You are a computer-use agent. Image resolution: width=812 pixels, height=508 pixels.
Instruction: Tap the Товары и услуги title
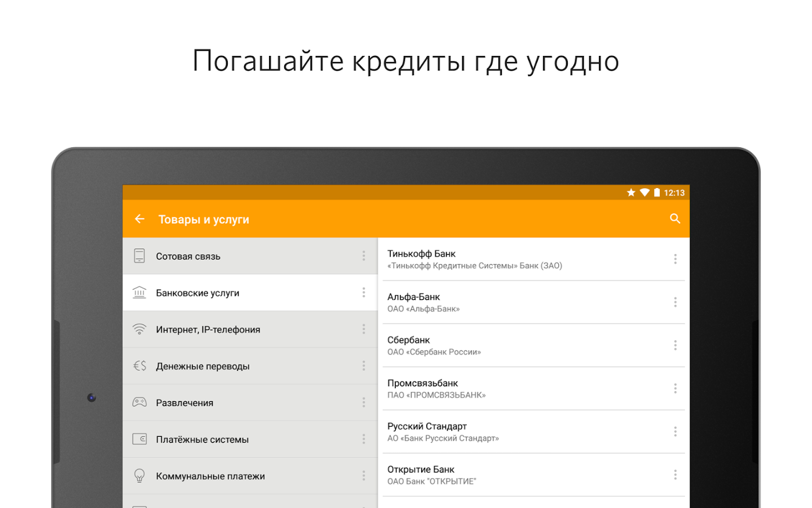(x=204, y=220)
